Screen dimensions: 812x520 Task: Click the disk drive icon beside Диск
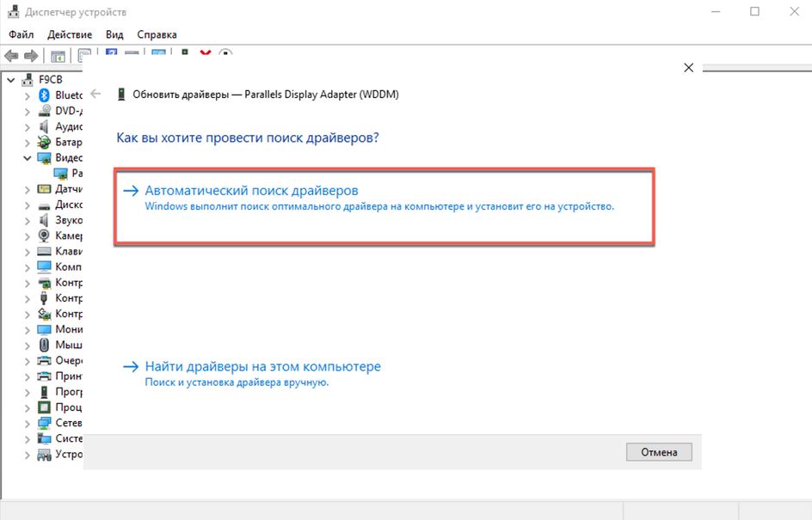44,205
